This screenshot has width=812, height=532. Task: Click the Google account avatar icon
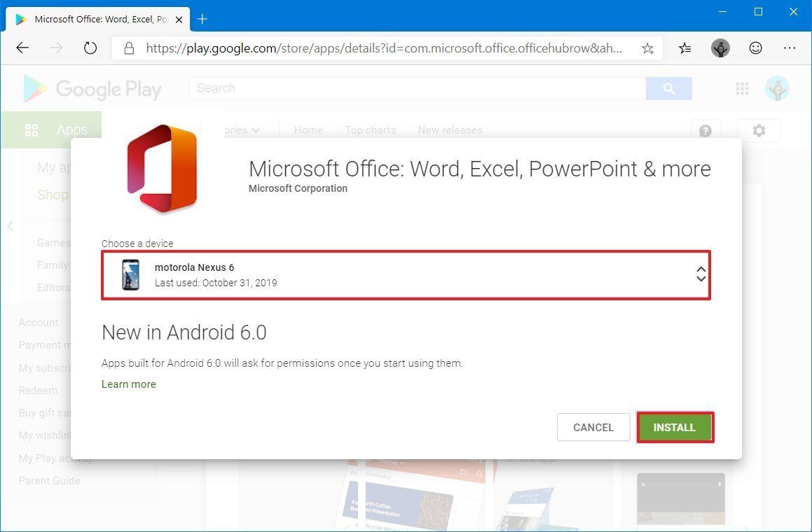pyautogui.click(x=778, y=88)
